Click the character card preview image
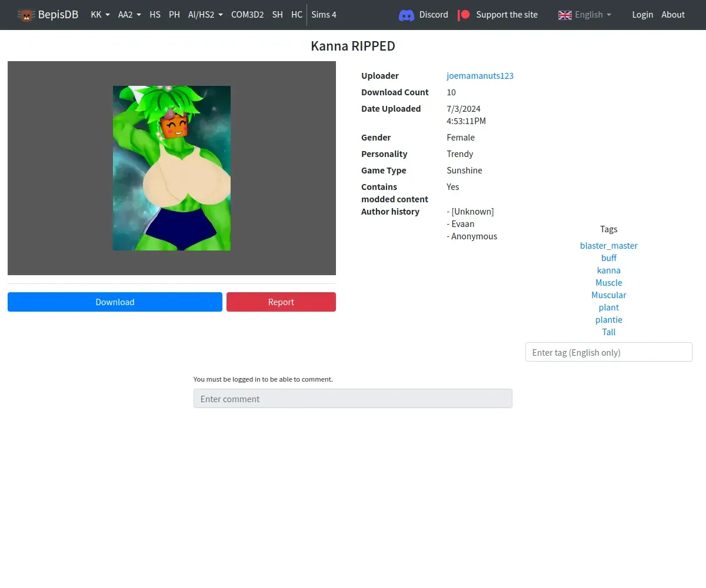Screen dimensions: 706x588 (172, 168)
